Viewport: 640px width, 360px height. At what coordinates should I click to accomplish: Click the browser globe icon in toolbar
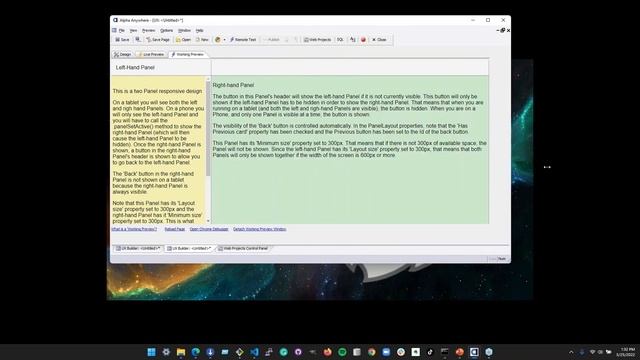pos(218,40)
